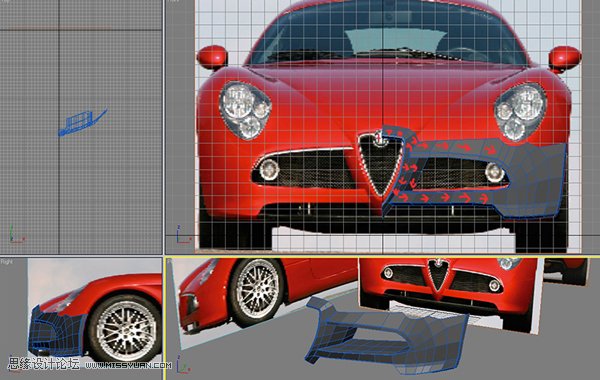Viewport: 600px width, 380px height.
Task: Click the axis gizmo in the Perspective viewport
Action: coord(183,364)
